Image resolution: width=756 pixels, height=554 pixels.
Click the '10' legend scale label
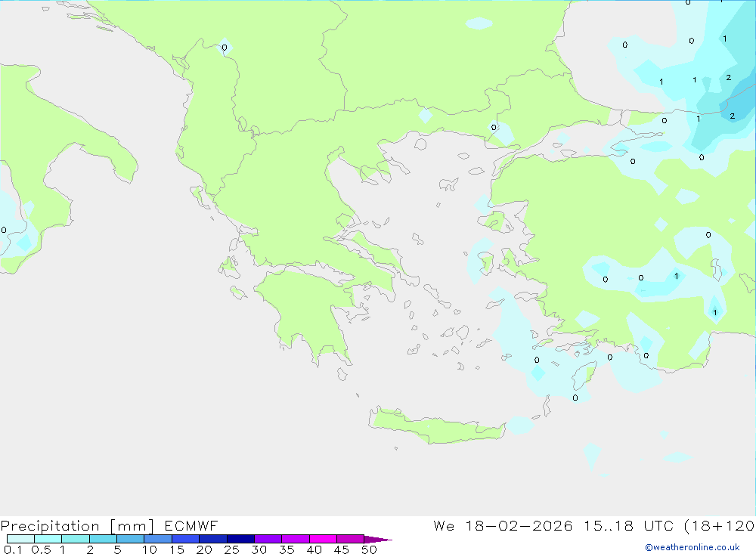(x=149, y=549)
